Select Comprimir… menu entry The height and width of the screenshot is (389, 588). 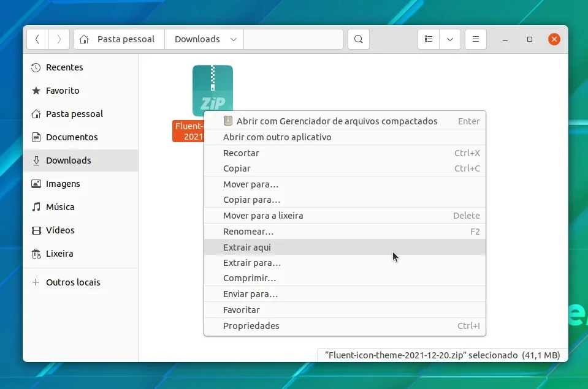point(345,278)
